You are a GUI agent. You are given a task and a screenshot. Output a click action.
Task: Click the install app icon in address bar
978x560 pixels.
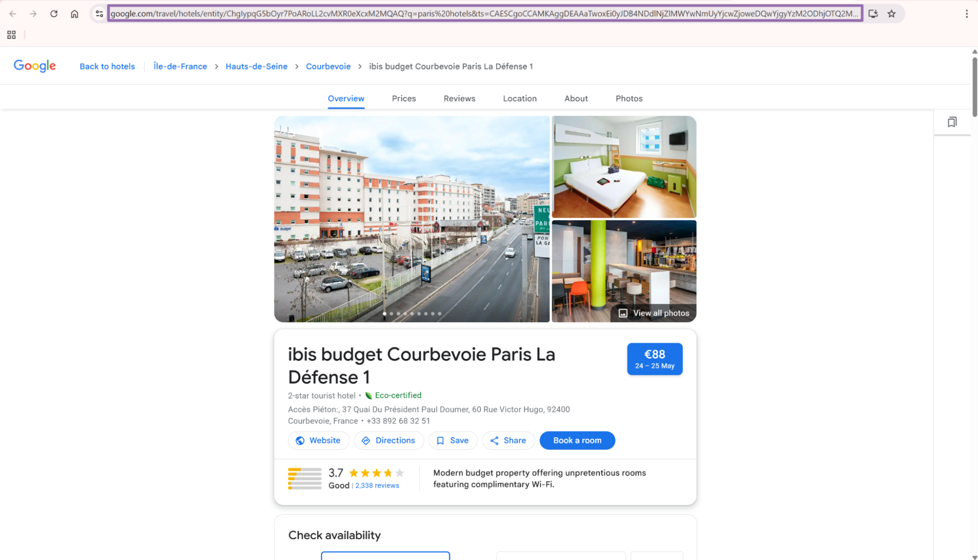pyautogui.click(x=873, y=14)
